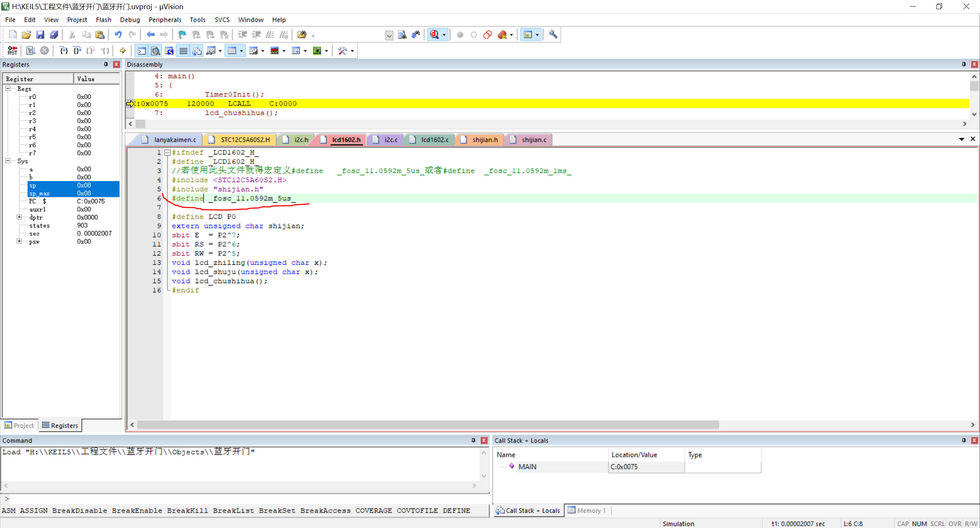Insert/remove breakpoint red circle icon
Screen dimensions: 980x528
tap(460, 35)
